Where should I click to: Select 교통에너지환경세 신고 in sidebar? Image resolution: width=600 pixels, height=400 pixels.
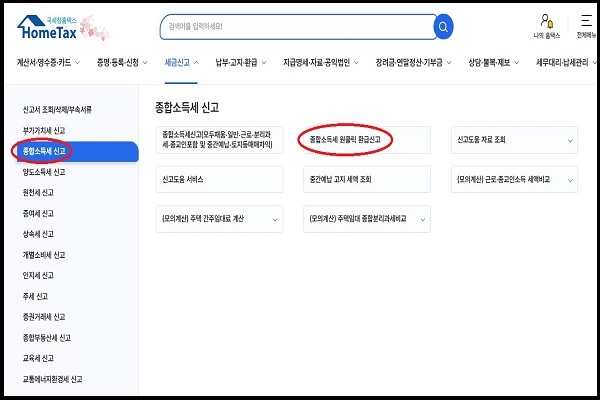[x=52, y=379]
